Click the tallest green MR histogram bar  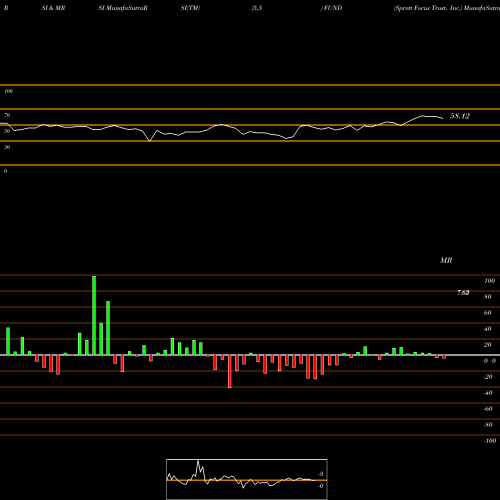point(94,315)
